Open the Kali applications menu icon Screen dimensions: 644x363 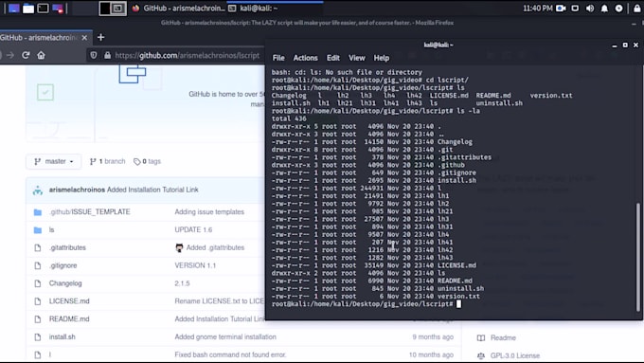point(13,9)
